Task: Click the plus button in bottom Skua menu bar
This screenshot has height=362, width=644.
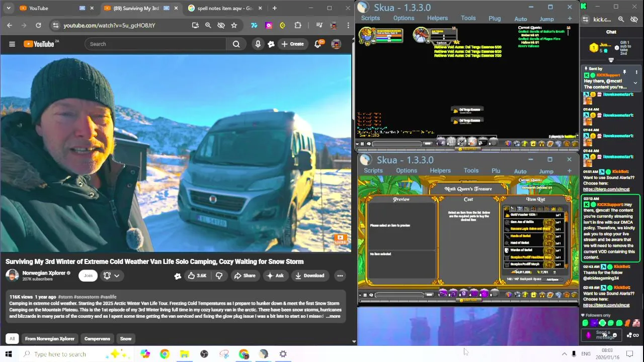Action: click(x=570, y=171)
